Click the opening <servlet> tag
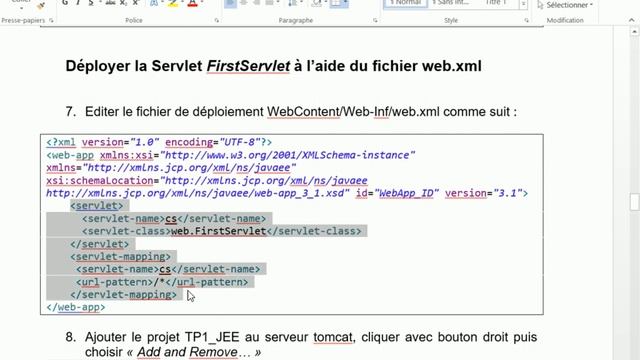Viewport: 640px width, 360px height. pos(97,206)
